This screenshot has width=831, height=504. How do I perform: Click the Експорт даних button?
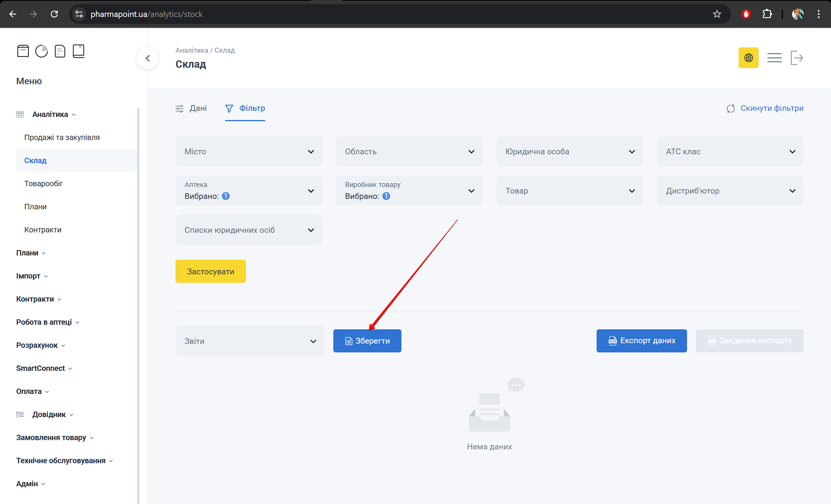pos(641,341)
